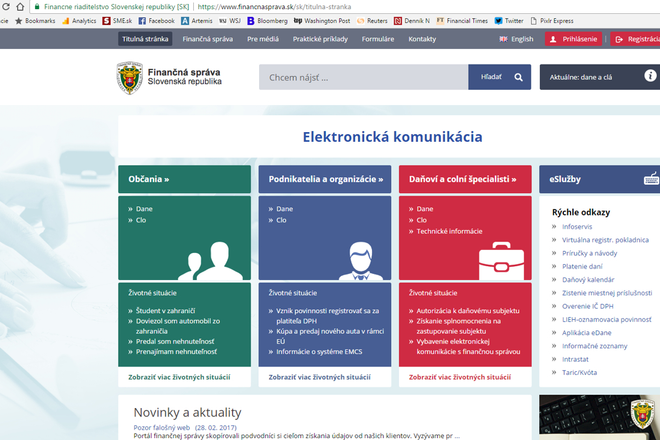The width and height of the screenshot is (660, 440).
Task: Click the Hľadať search button
Action: pyautogui.click(x=500, y=77)
